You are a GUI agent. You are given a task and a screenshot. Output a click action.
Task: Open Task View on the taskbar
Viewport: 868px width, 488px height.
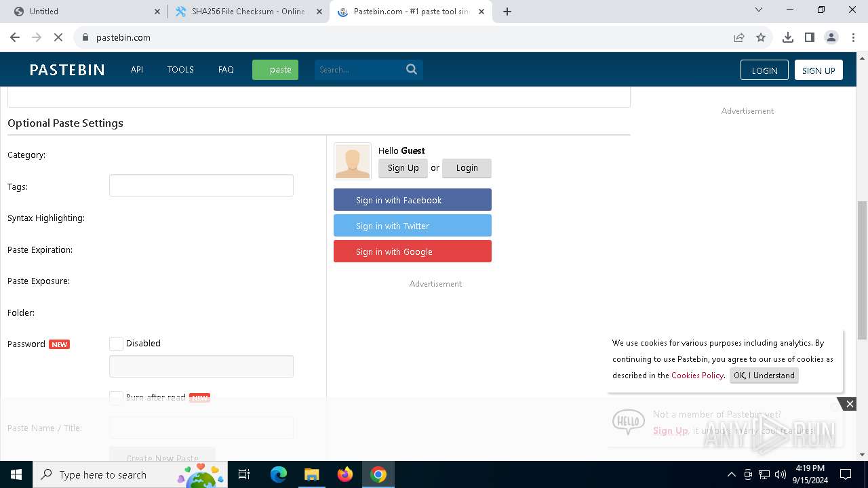click(x=244, y=474)
